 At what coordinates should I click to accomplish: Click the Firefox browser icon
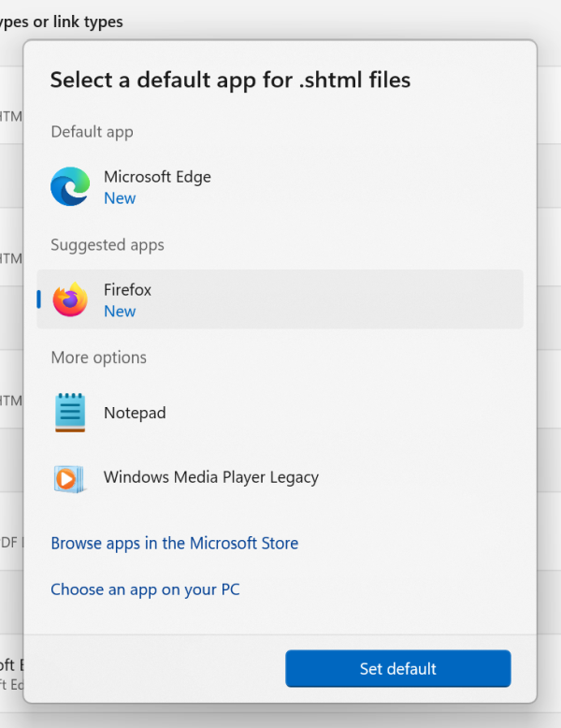70,300
